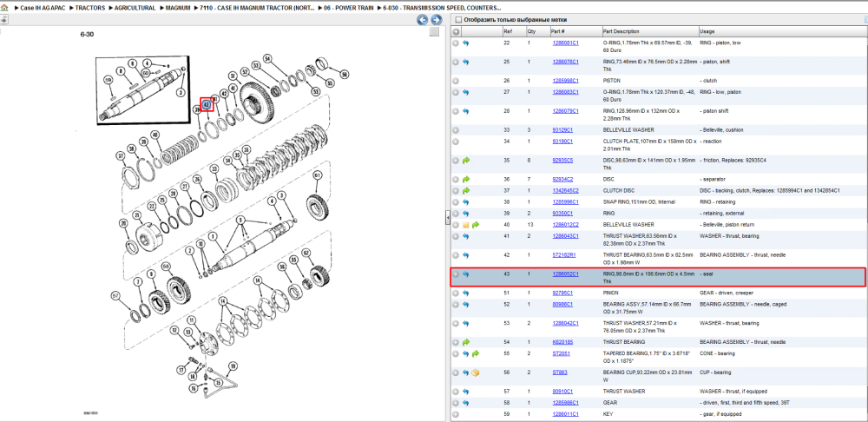Screen dimensions: 868x422
Task: Click the 'SNAP RING,151mm OD, Internal' description
Action: tap(639, 201)
